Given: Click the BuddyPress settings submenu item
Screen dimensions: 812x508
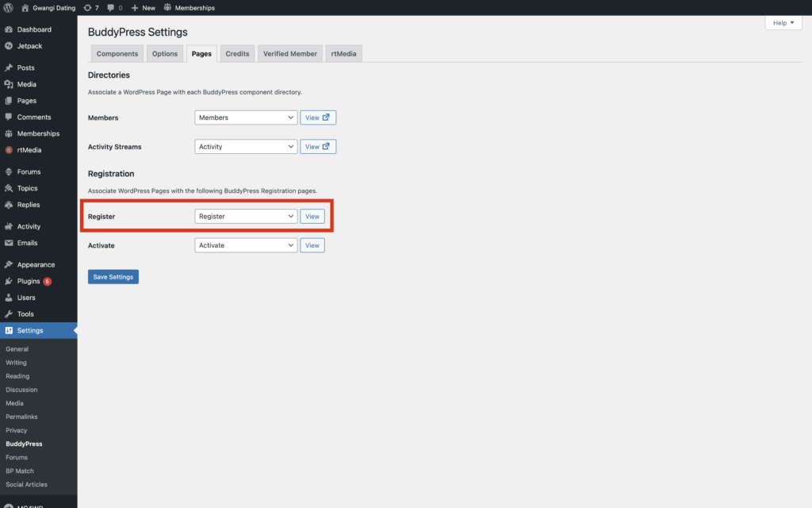Looking at the screenshot, I should 25,444.
